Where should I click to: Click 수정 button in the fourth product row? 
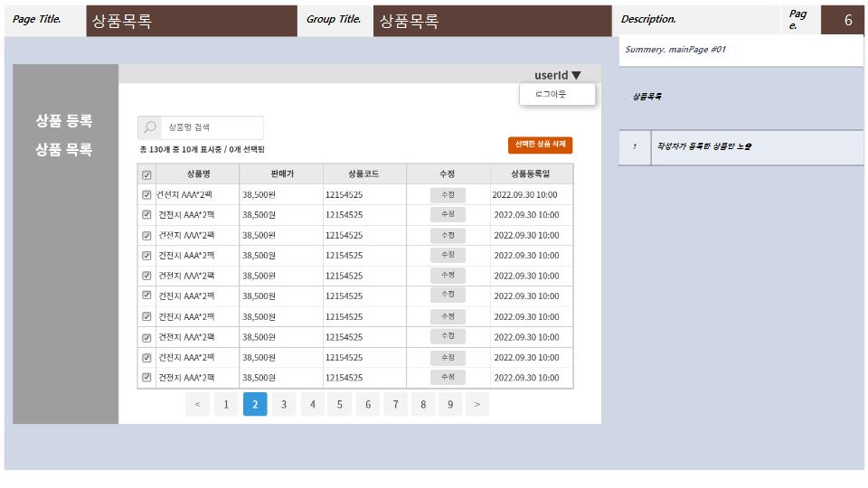click(448, 255)
